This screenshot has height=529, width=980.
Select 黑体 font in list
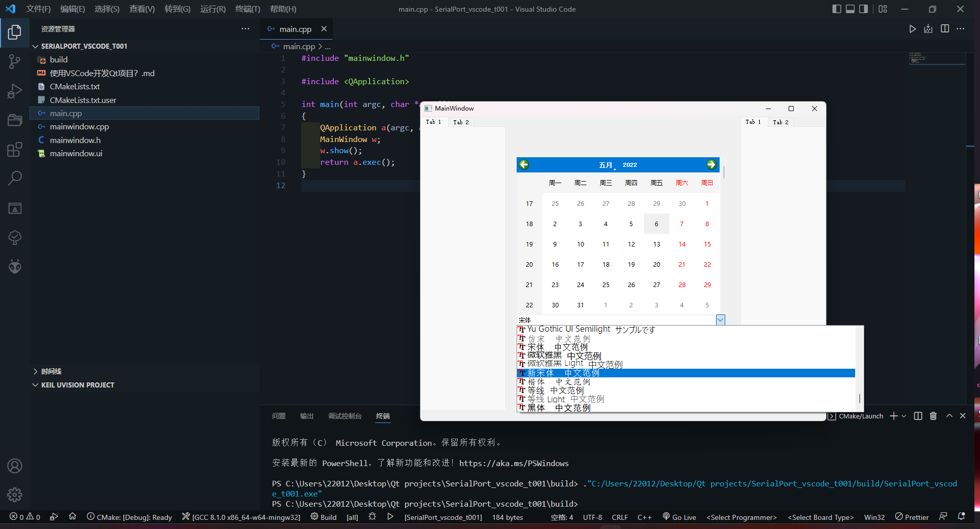pyautogui.click(x=686, y=408)
